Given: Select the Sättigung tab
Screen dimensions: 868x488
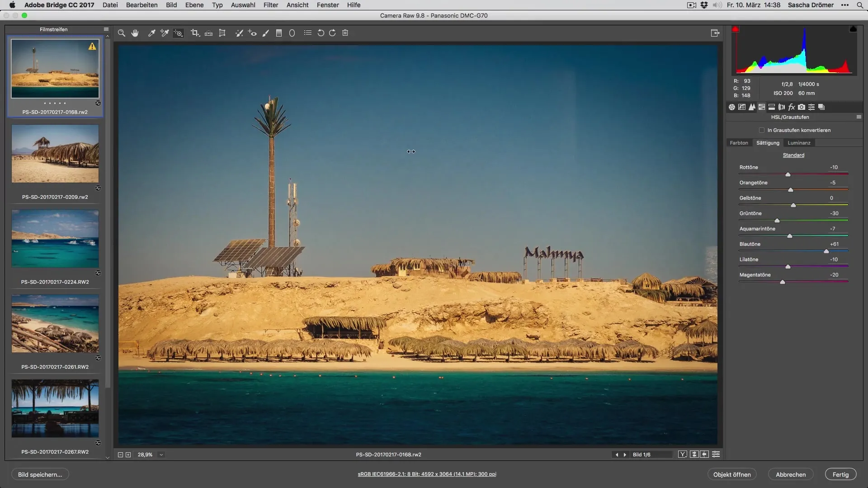Looking at the screenshot, I should click(768, 143).
